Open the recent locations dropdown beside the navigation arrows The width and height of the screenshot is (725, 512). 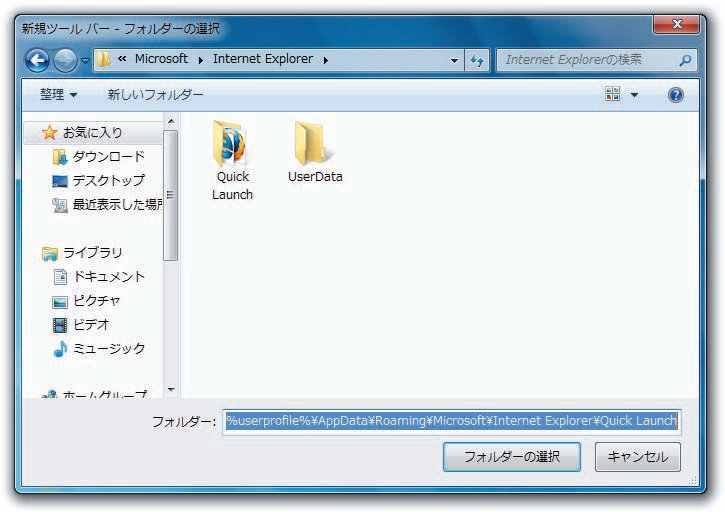85,61
